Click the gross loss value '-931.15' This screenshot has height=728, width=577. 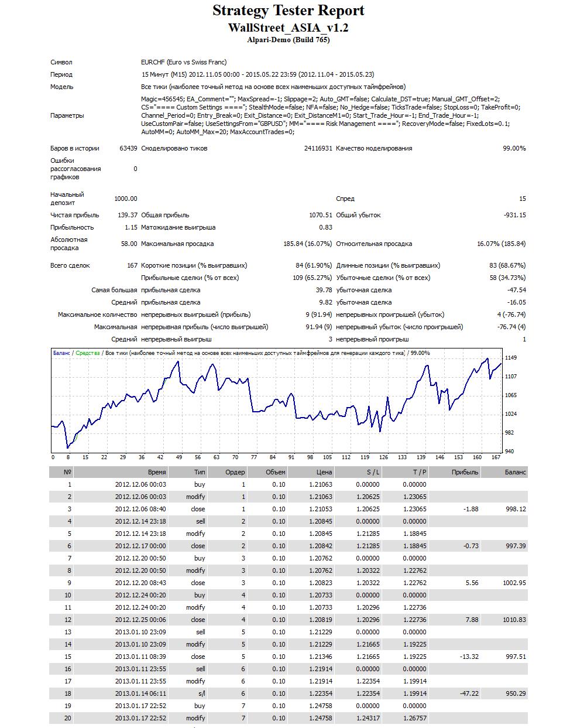pyautogui.click(x=515, y=215)
